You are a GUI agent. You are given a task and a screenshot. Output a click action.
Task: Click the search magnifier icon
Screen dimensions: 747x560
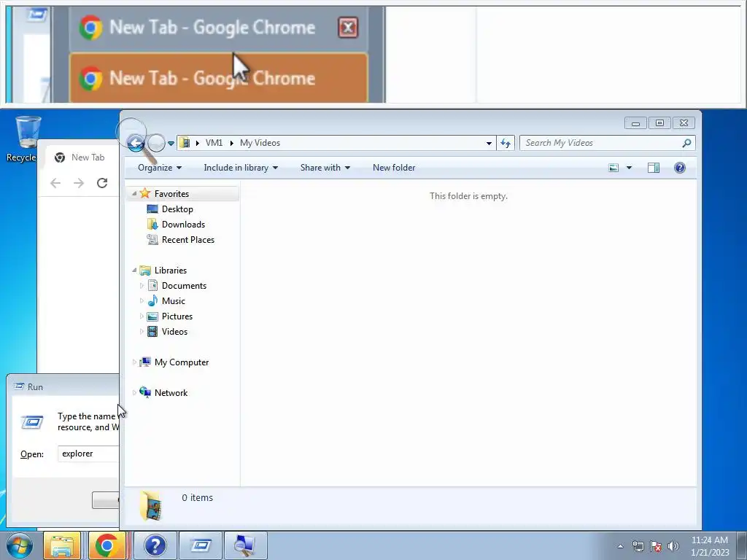(x=686, y=143)
